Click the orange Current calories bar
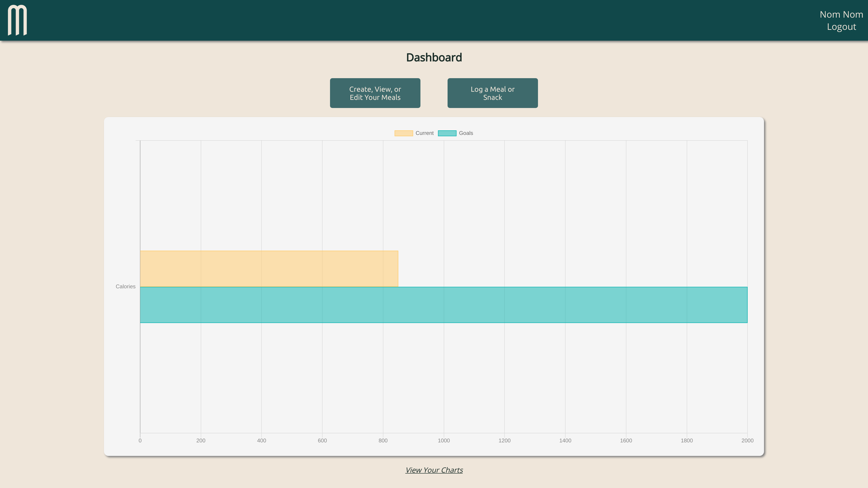 (269, 269)
